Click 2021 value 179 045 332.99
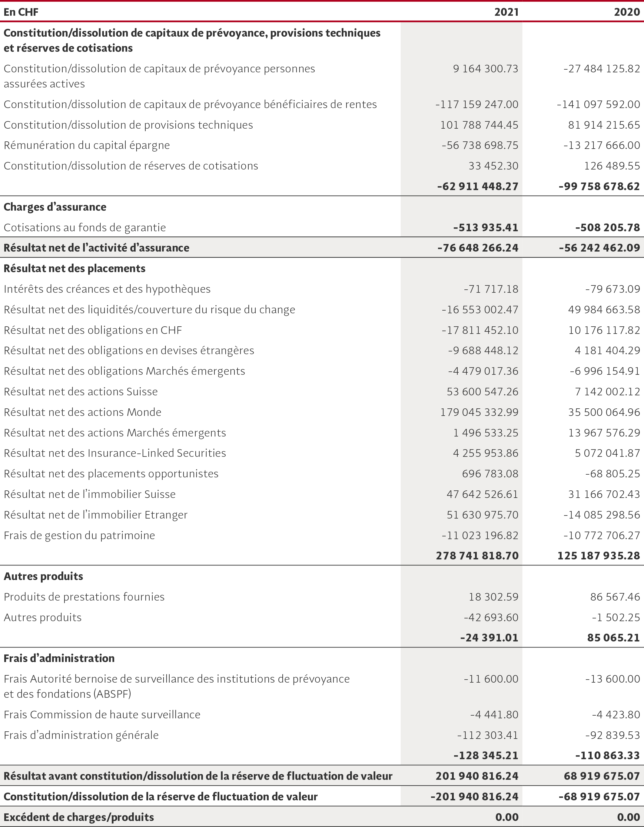 point(479,412)
